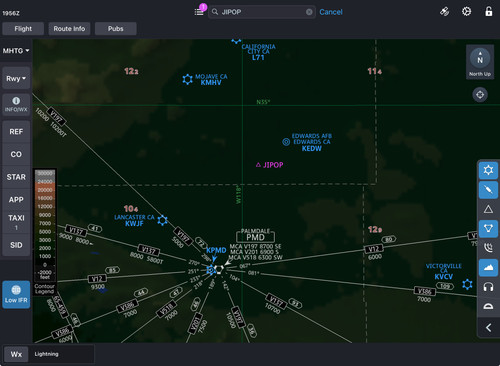Viewport: 500px width, 366px height.
Task: Open the Flight tab
Action: click(x=23, y=29)
